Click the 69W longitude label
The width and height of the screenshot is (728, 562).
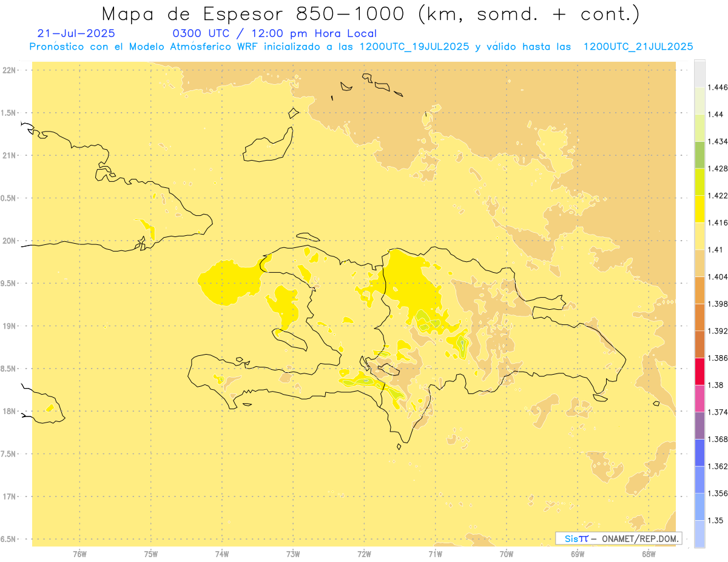tap(578, 553)
